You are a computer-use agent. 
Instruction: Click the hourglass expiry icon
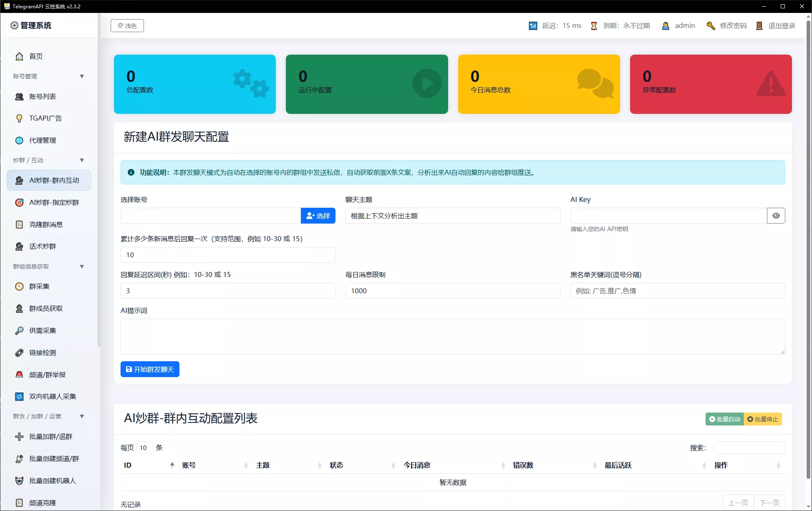pyautogui.click(x=594, y=26)
